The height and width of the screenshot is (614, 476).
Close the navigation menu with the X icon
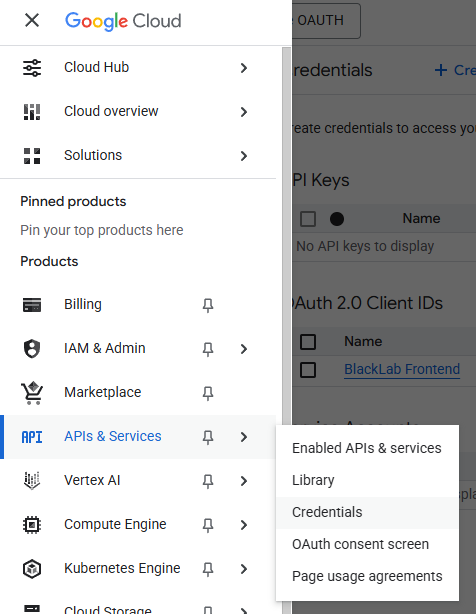click(x=32, y=20)
